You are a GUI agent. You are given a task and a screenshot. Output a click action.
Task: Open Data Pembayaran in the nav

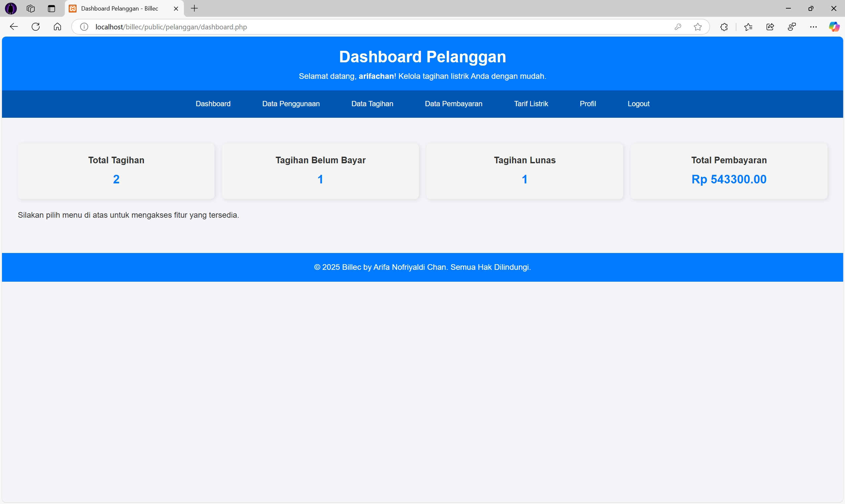coord(454,104)
